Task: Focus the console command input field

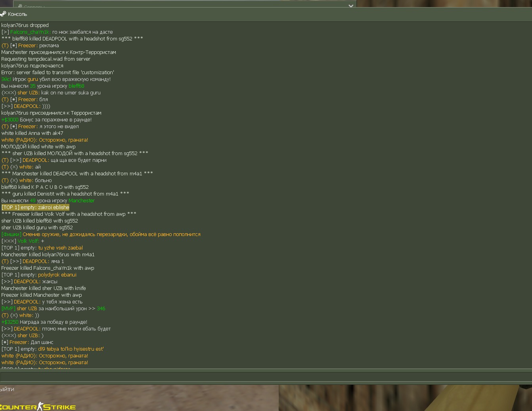Action: (266, 376)
